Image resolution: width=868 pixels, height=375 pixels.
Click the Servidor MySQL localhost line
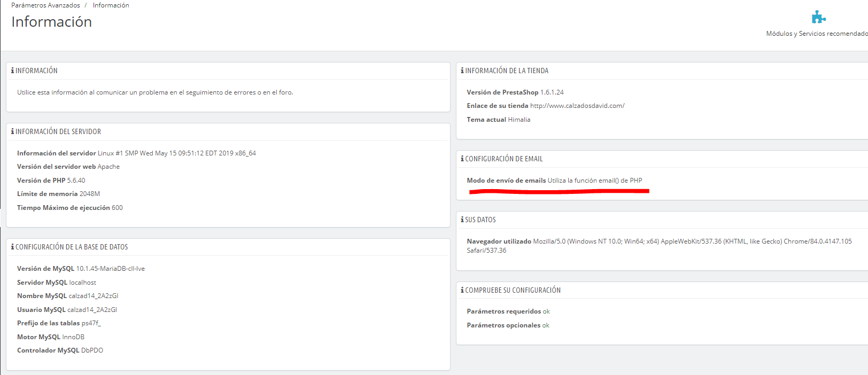[x=57, y=283]
